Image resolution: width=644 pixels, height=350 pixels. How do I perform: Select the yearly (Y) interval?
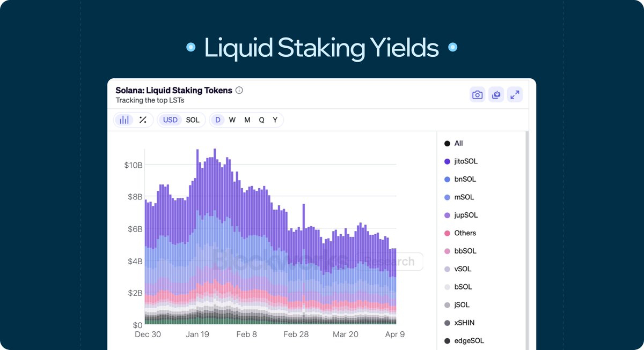point(275,120)
